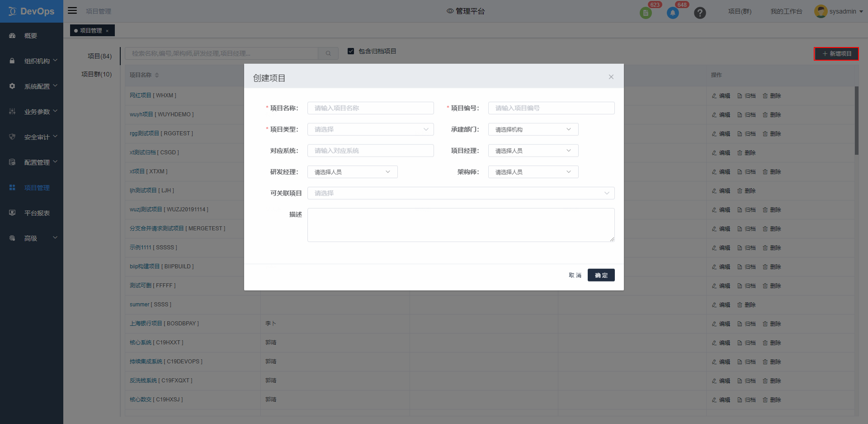The width and height of the screenshot is (868, 424).
Task: Click 归档 for biip构建项目 row
Action: point(746,267)
